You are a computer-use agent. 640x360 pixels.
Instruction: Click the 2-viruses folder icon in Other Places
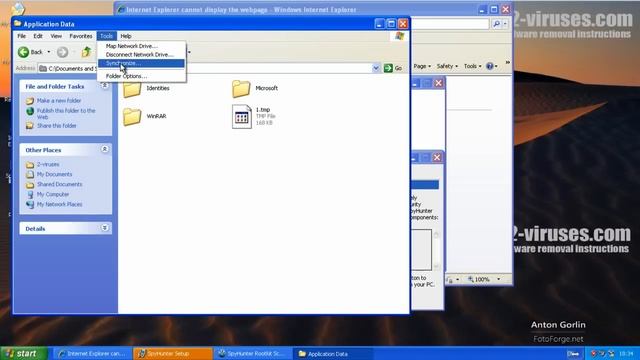30,164
